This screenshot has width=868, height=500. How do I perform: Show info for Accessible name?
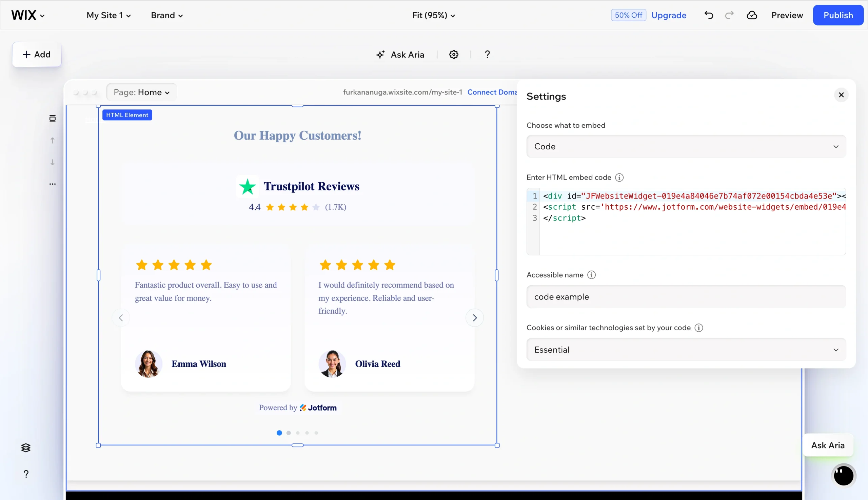click(591, 275)
